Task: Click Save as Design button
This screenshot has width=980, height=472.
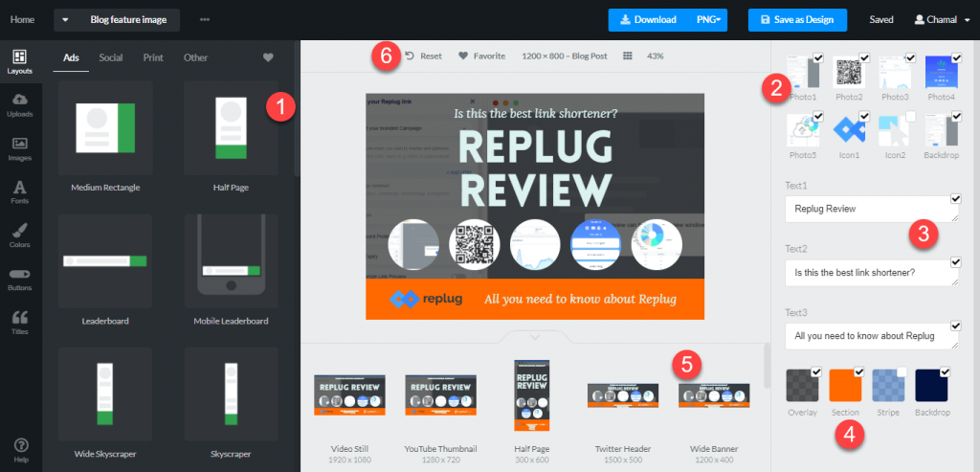Action: (x=797, y=20)
